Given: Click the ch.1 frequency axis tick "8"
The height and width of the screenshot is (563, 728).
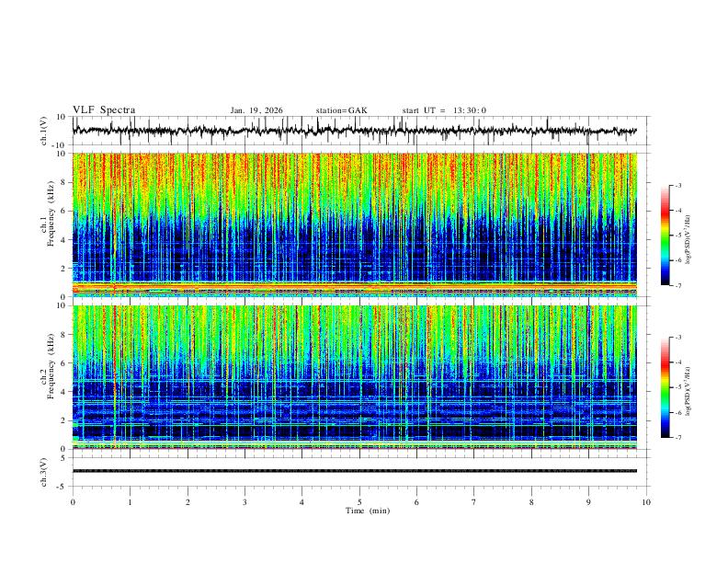Looking at the screenshot, I should coord(64,182).
